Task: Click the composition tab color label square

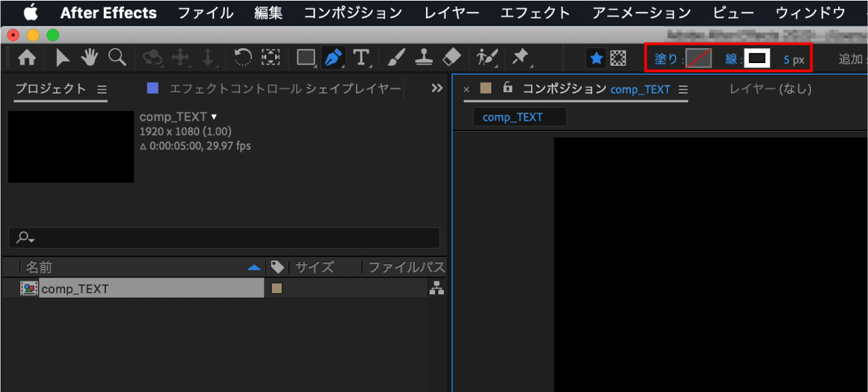Action: pyautogui.click(x=485, y=88)
